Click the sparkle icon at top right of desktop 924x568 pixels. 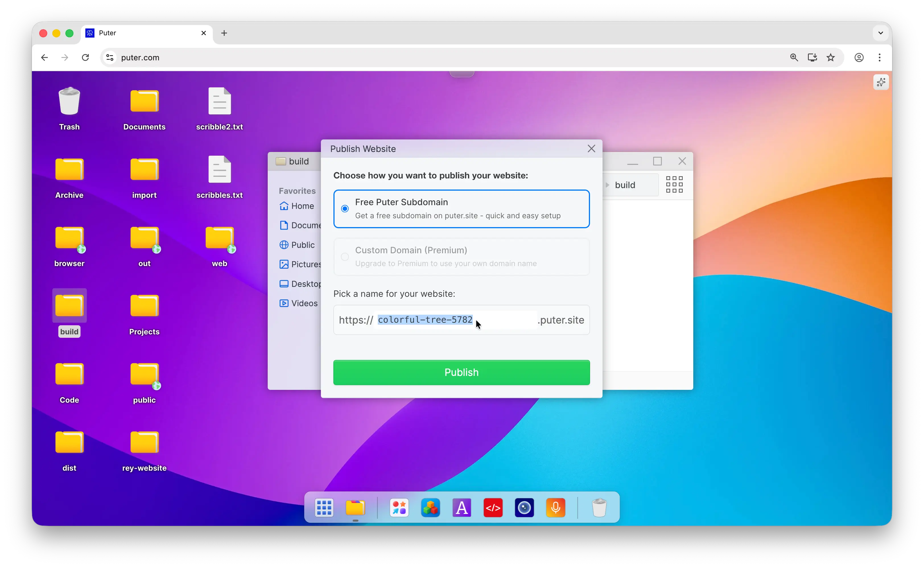click(x=881, y=82)
